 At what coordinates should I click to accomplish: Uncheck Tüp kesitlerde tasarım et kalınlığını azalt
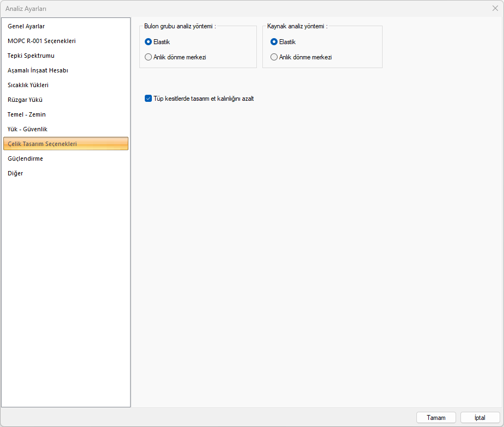click(x=148, y=99)
